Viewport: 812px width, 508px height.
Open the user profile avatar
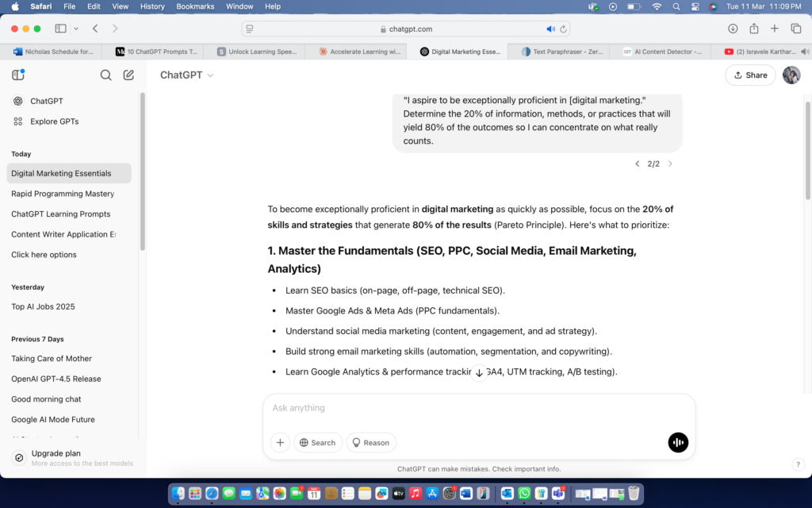coord(791,75)
